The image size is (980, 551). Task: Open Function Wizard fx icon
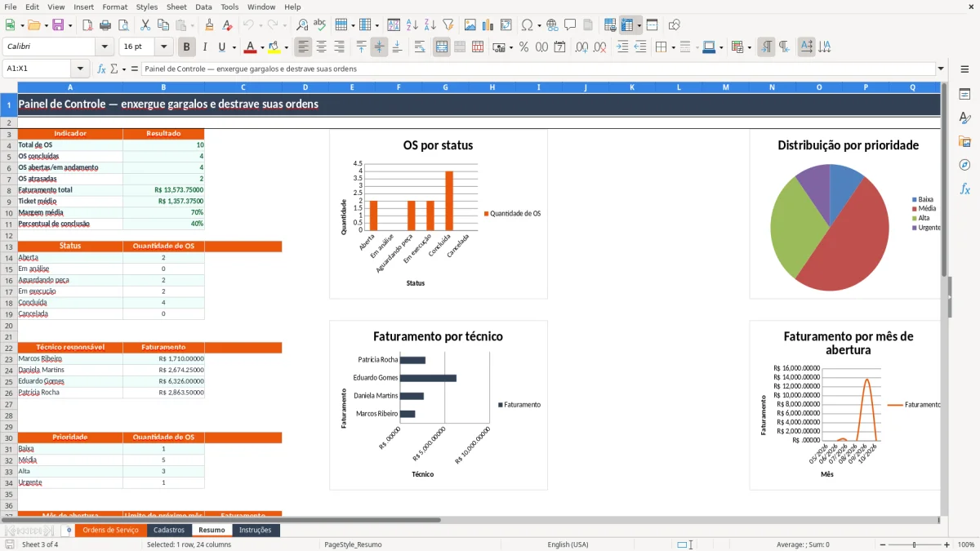[x=101, y=69]
